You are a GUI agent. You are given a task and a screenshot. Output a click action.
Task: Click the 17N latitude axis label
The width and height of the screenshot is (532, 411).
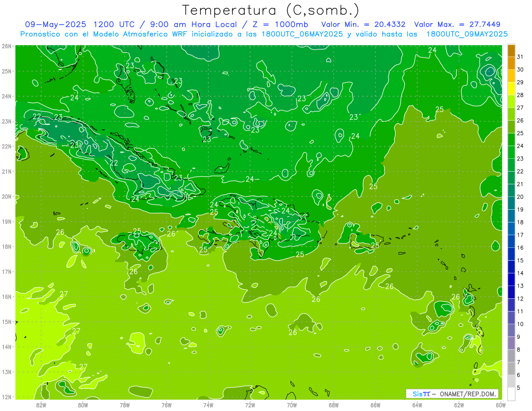[x=6, y=271]
